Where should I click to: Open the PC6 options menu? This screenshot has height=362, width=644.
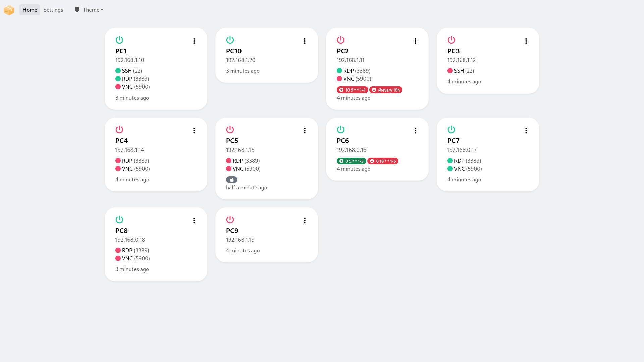tap(415, 131)
